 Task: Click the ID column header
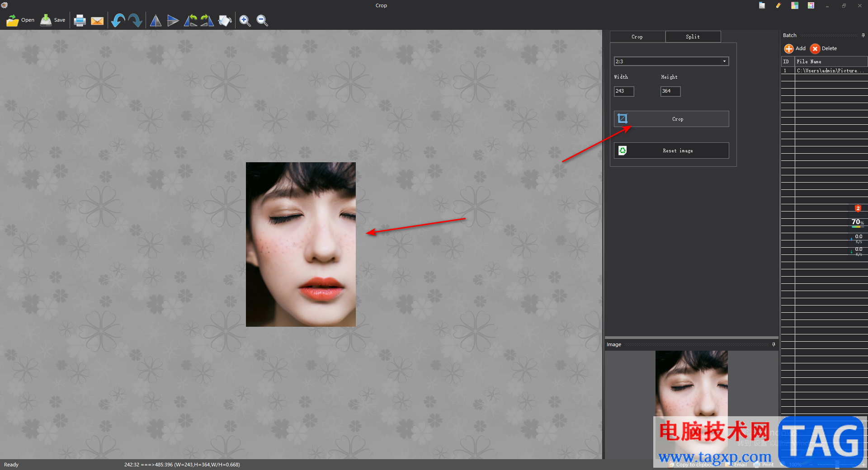788,61
